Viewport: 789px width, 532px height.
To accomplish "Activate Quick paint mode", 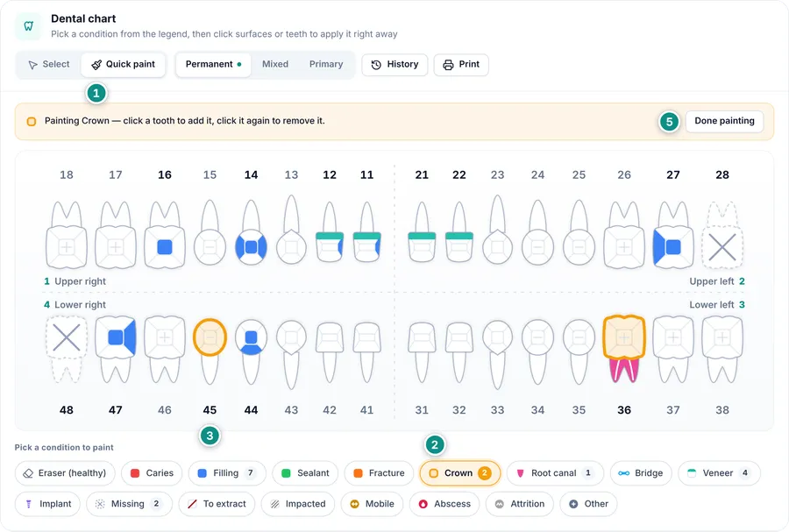I will coord(124,64).
